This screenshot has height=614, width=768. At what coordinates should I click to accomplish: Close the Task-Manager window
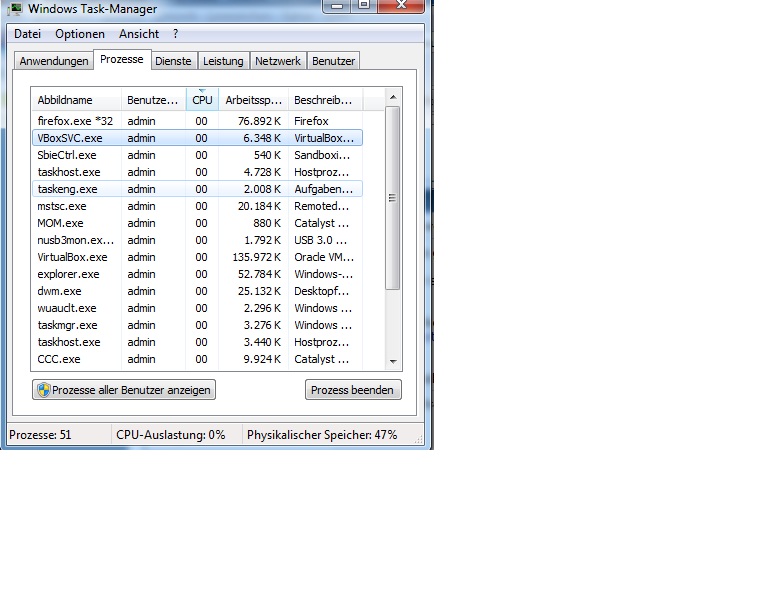(x=401, y=5)
